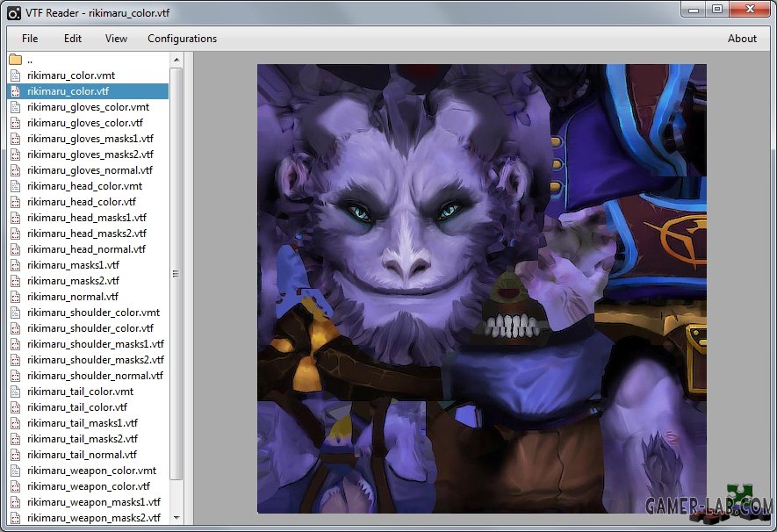Open the Edit menu
Screen dimensions: 777x532
(72, 38)
